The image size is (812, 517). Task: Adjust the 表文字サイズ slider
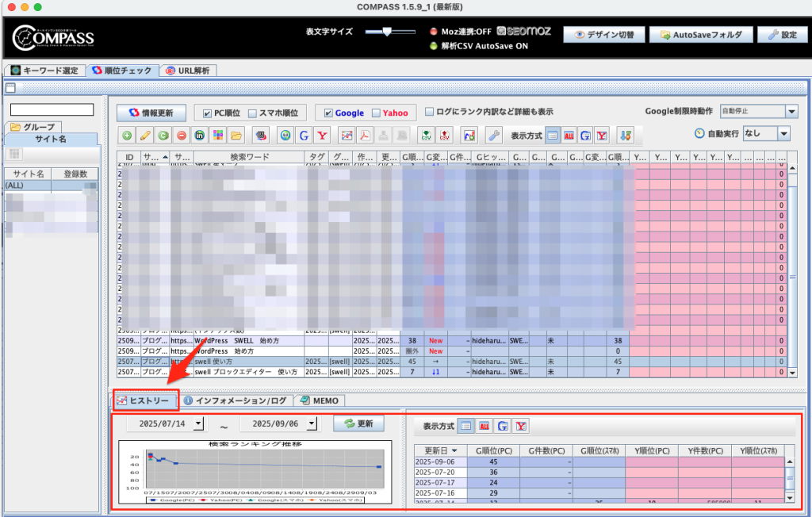[x=387, y=32]
